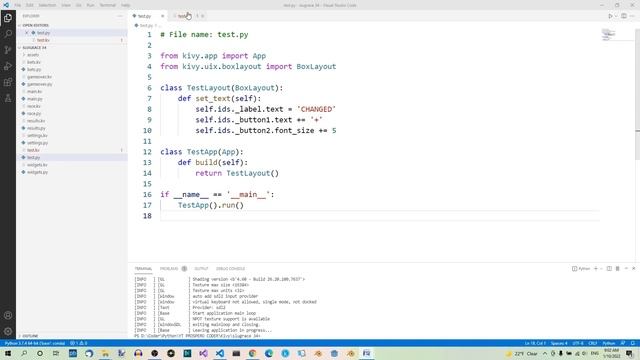Open notifications bell in status bar
Viewport: 640px width, 360px height.
pos(633,343)
